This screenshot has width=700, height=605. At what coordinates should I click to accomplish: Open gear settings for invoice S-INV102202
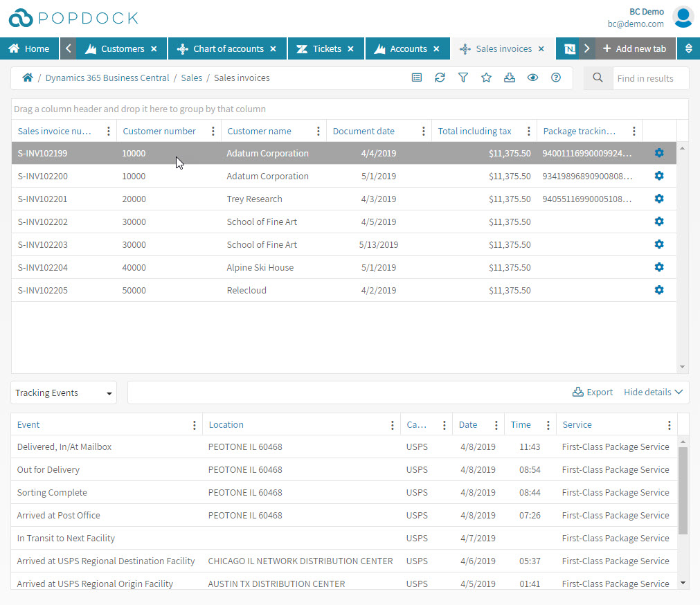click(x=659, y=222)
